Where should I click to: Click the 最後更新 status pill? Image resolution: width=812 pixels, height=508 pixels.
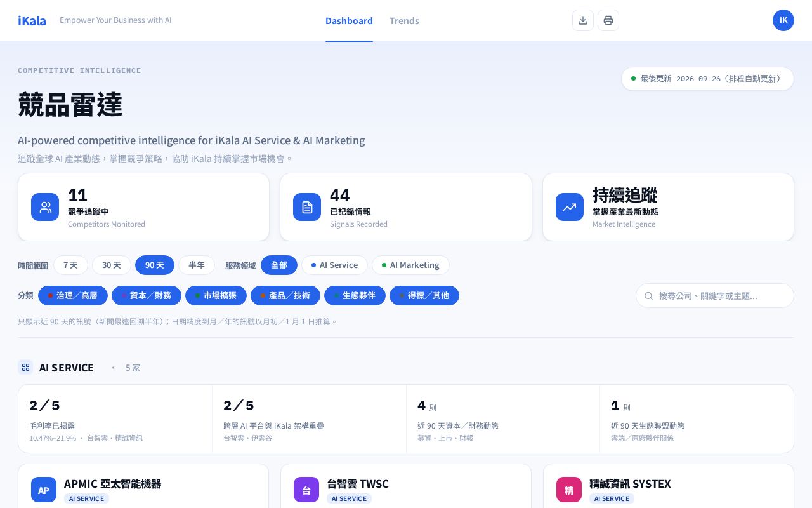tap(707, 79)
